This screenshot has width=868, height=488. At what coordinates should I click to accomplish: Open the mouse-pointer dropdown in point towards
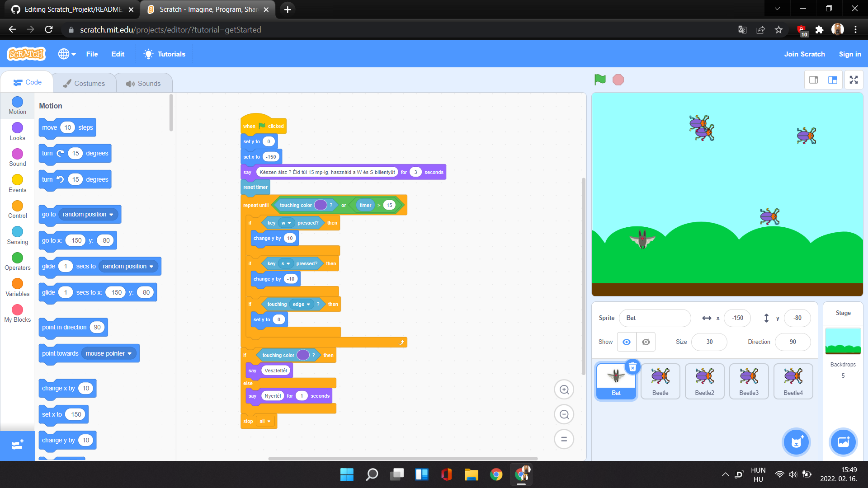131,353
